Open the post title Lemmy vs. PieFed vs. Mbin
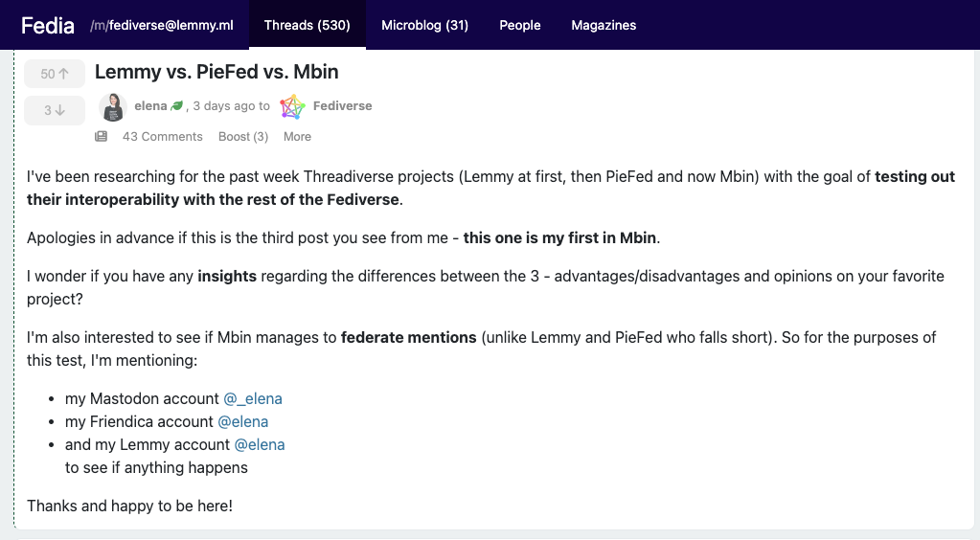Screen dimensions: 980x540 (217, 72)
